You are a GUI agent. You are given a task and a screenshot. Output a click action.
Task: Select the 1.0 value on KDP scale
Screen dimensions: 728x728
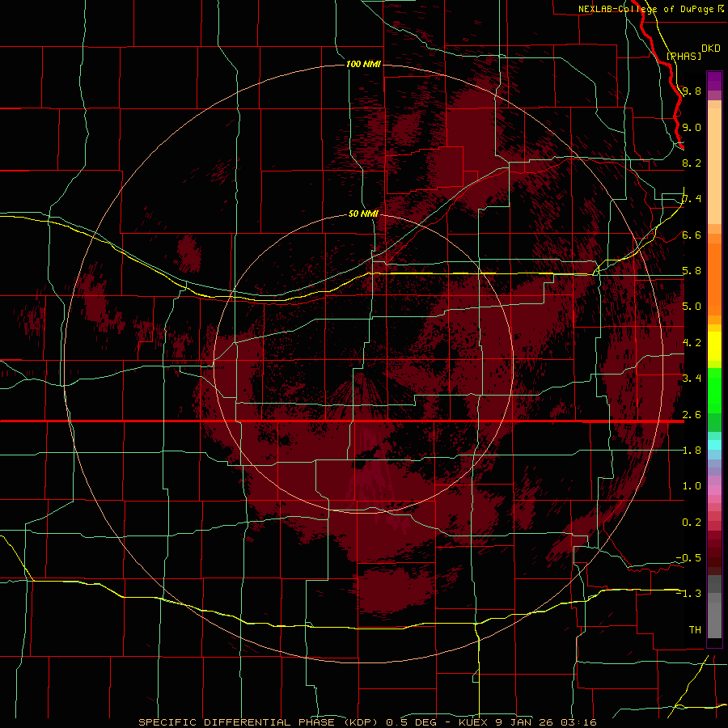tap(692, 486)
